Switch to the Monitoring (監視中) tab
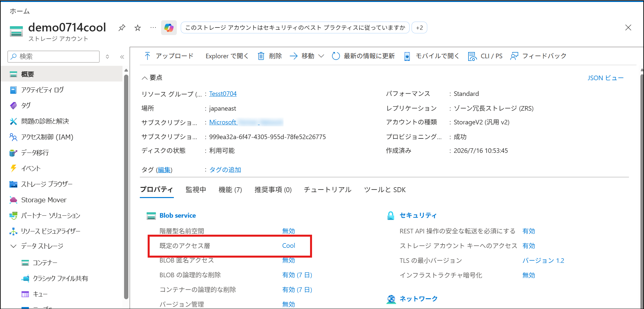The height and width of the screenshot is (309, 644). pyautogui.click(x=196, y=190)
